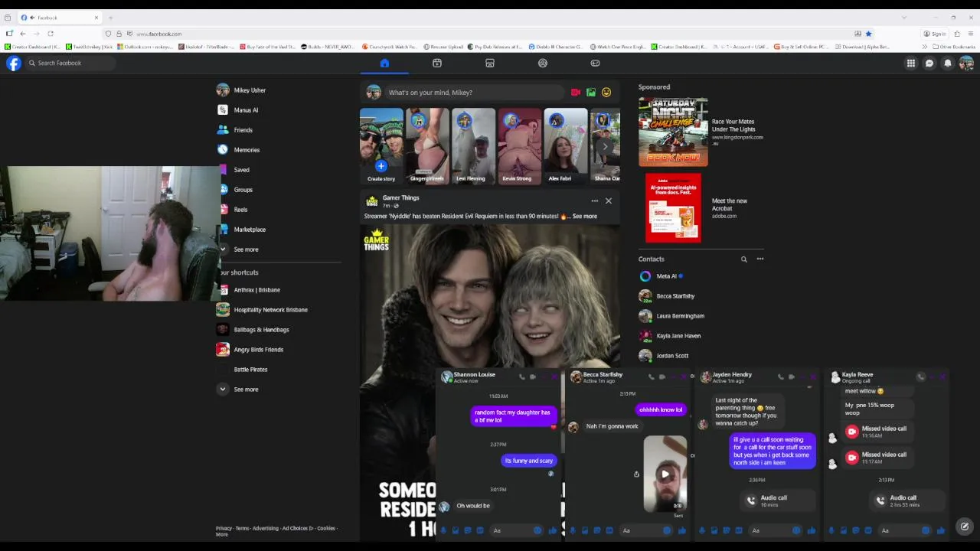Open the Facebook menu grid icon

tap(911, 64)
